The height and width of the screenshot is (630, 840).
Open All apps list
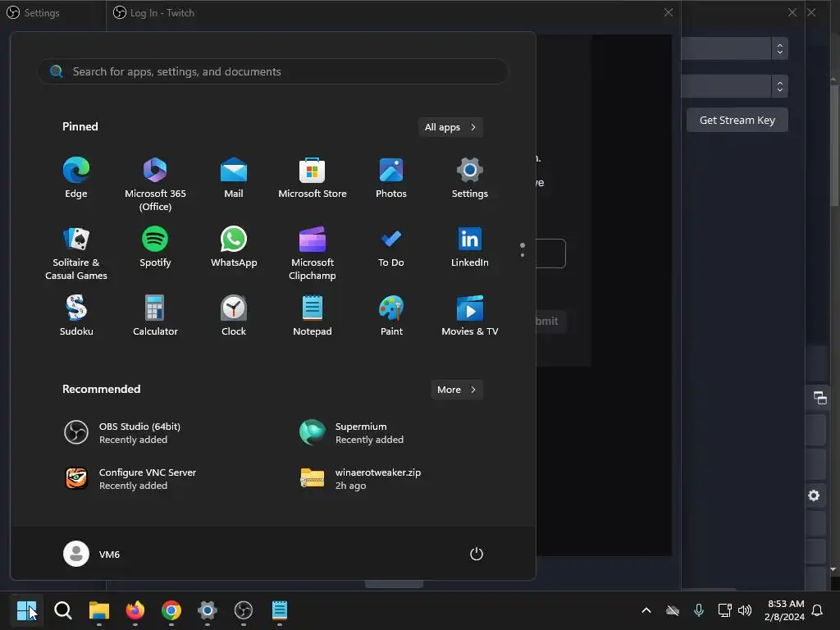click(x=450, y=127)
